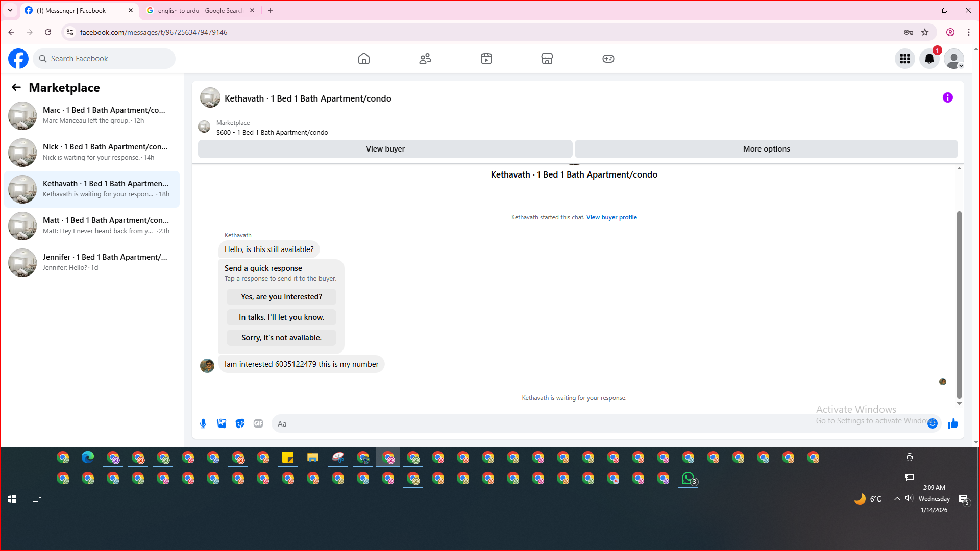Expand the account profile dropdown

point(953,59)
